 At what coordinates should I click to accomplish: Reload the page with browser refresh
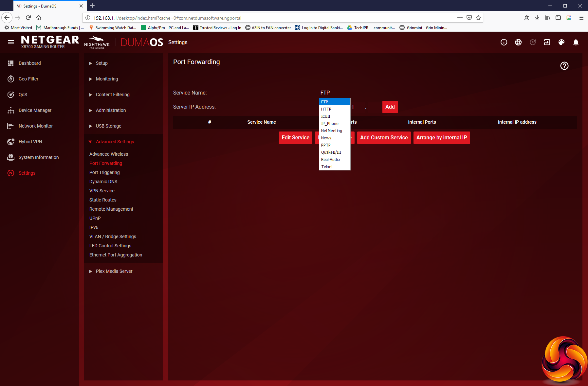[28, 18]
